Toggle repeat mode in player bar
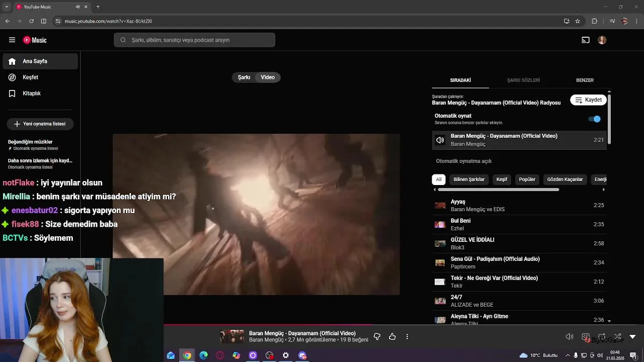Viewport: 644px width, 362px height. [x=602, y=336]
